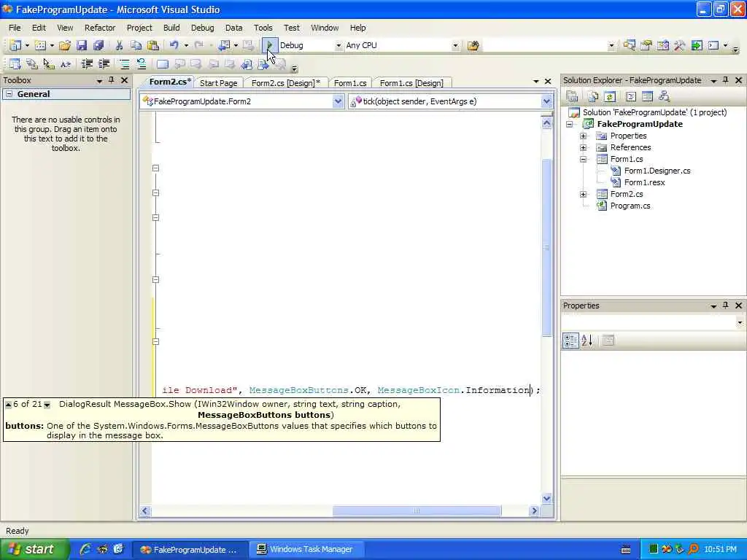The height and width of the screenshot is (560, 747).
Task: Click the Save All icon
Action: click(x=98, y=45)
